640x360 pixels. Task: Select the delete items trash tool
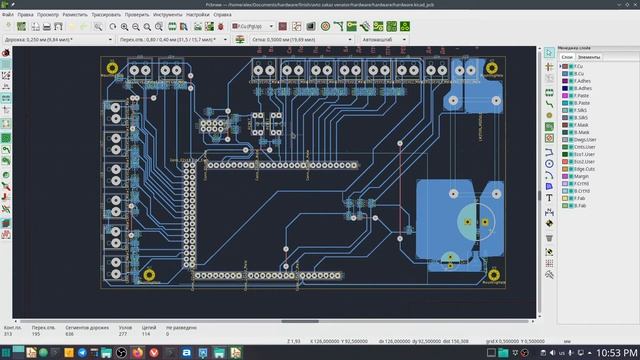point(549,238)
